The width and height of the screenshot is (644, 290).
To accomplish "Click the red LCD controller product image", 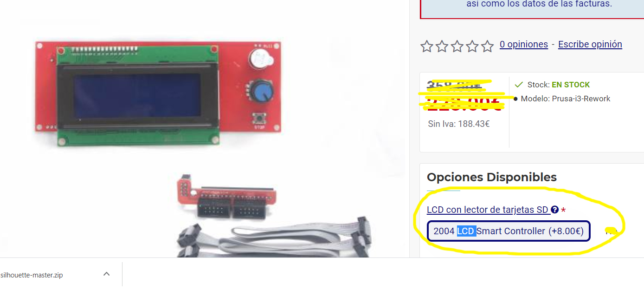I will pos(158,93).
